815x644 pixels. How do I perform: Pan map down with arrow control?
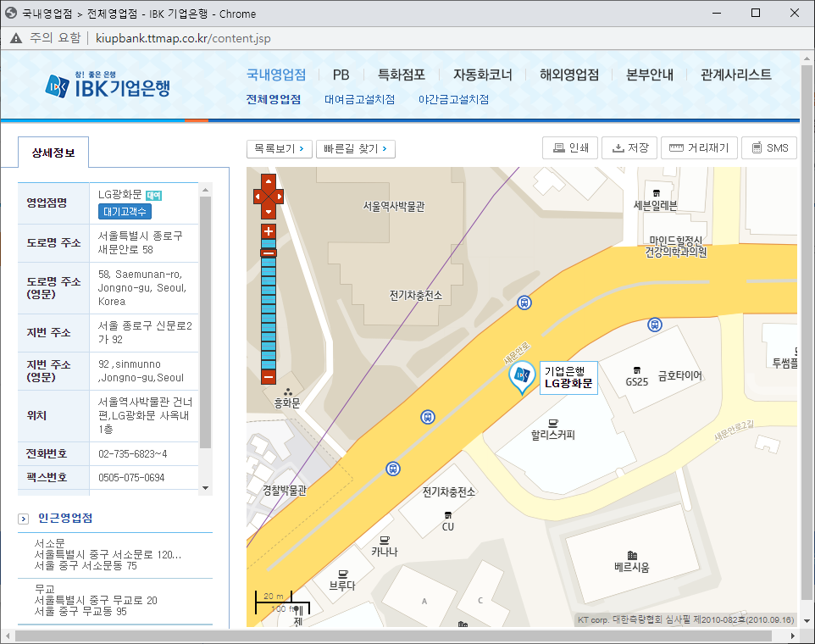point(269,212)
